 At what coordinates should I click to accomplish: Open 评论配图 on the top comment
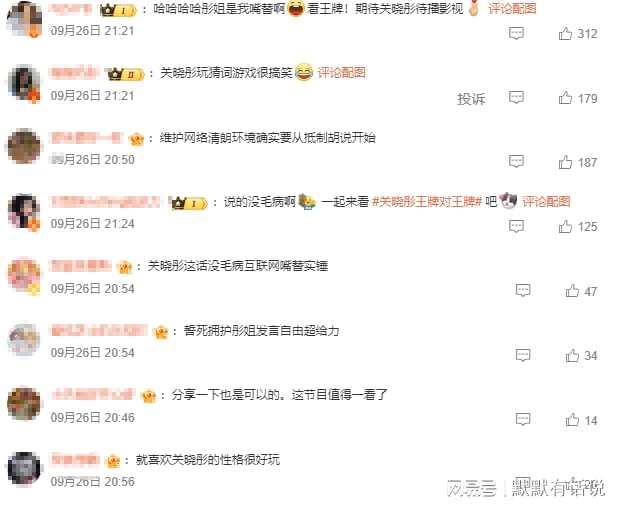click(512, 8)
